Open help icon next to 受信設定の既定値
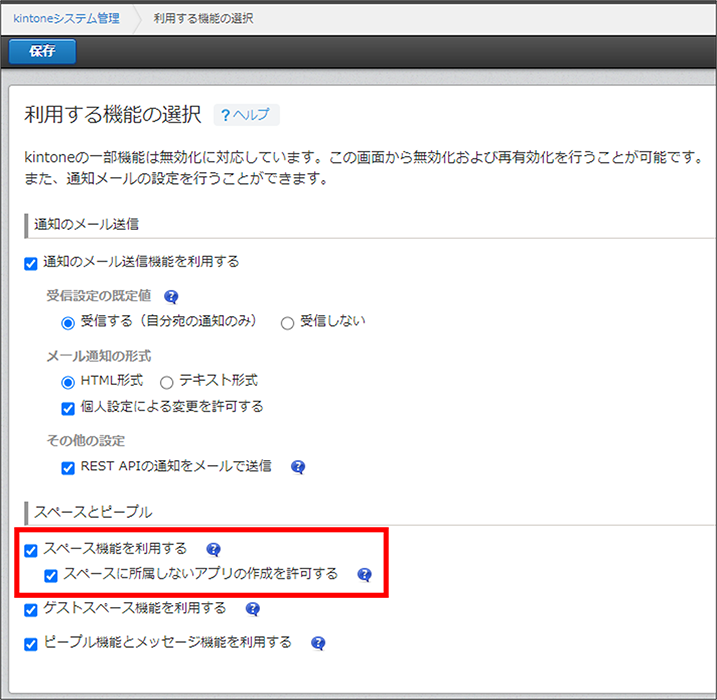This screenshot has height=700, width=717. [x=171, y=297]
